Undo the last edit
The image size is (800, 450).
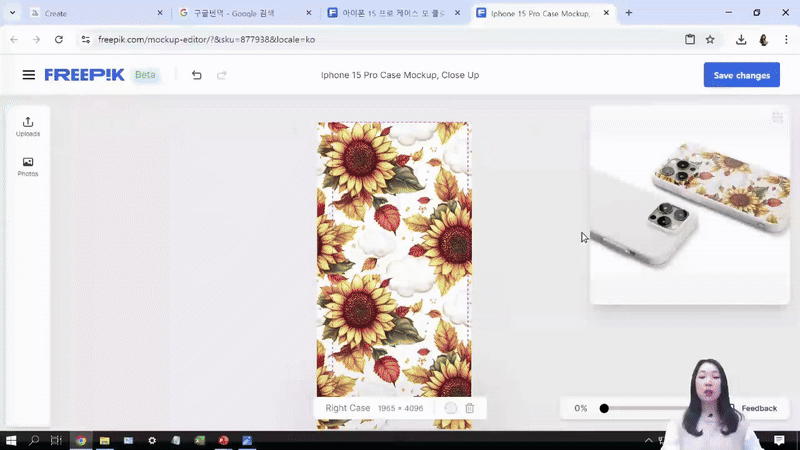point(196,75)
